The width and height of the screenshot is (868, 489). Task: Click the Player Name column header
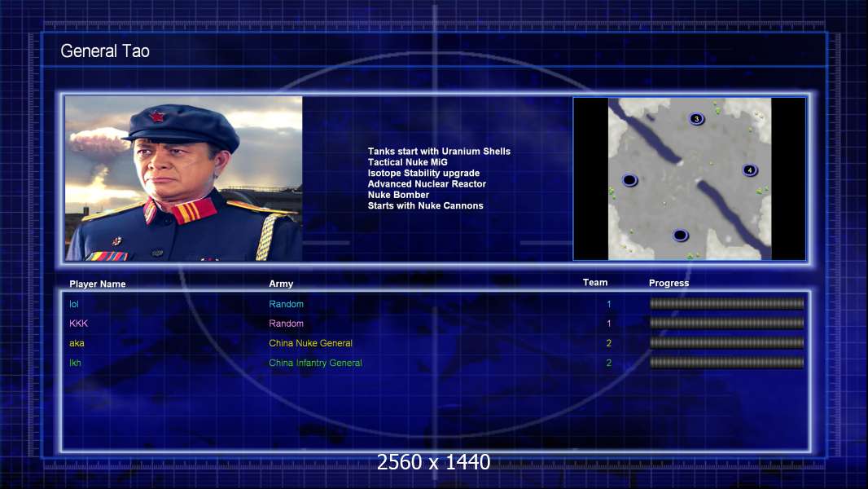coord(98,284)
